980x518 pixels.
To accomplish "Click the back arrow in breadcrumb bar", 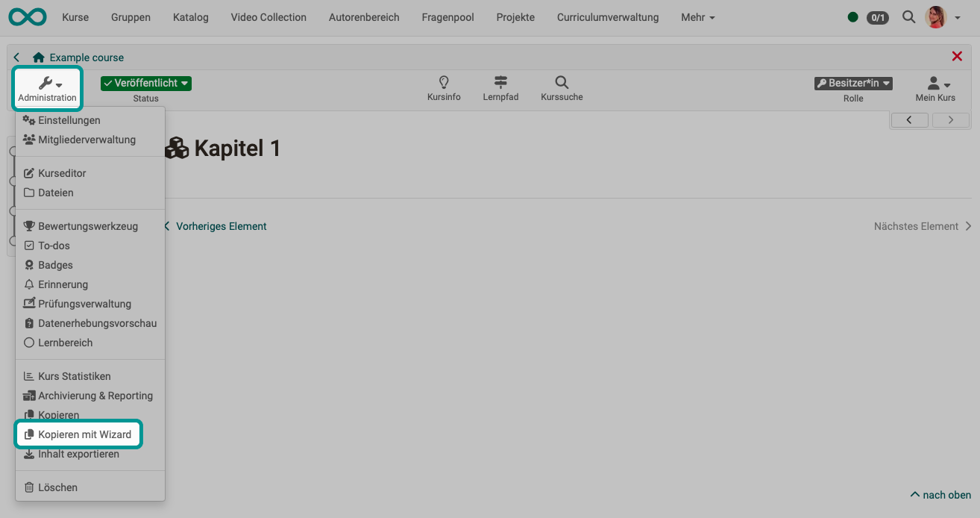I will coord(17,57).
